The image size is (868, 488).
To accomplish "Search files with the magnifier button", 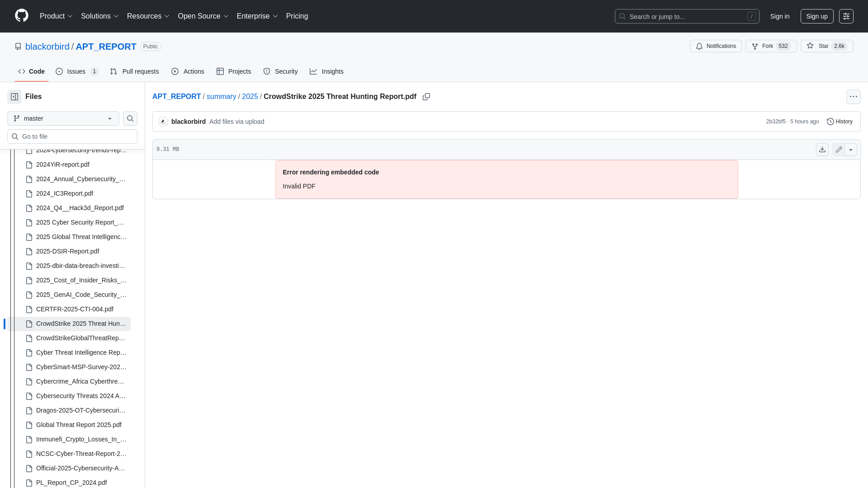I will click(130, 118).
